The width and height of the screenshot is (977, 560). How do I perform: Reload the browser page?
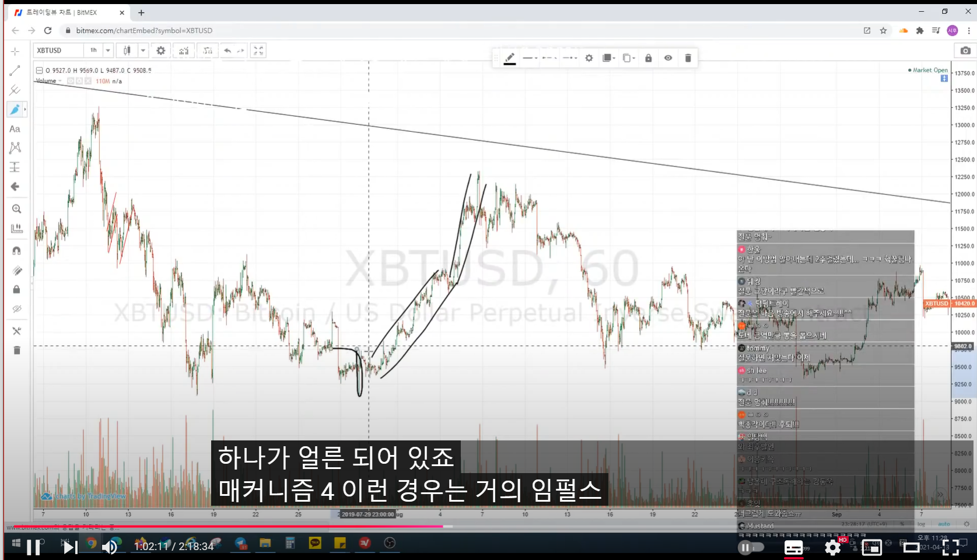(48, 30)
